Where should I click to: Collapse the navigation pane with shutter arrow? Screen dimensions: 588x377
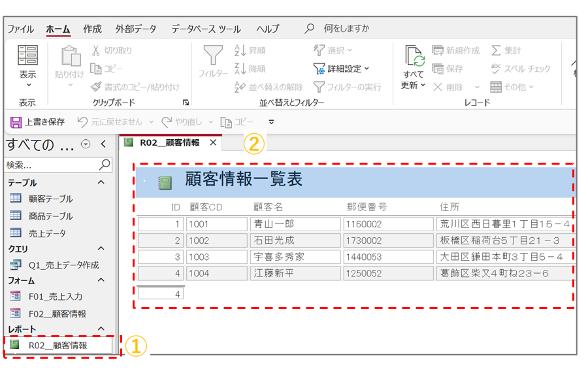[x=103, y=144]
